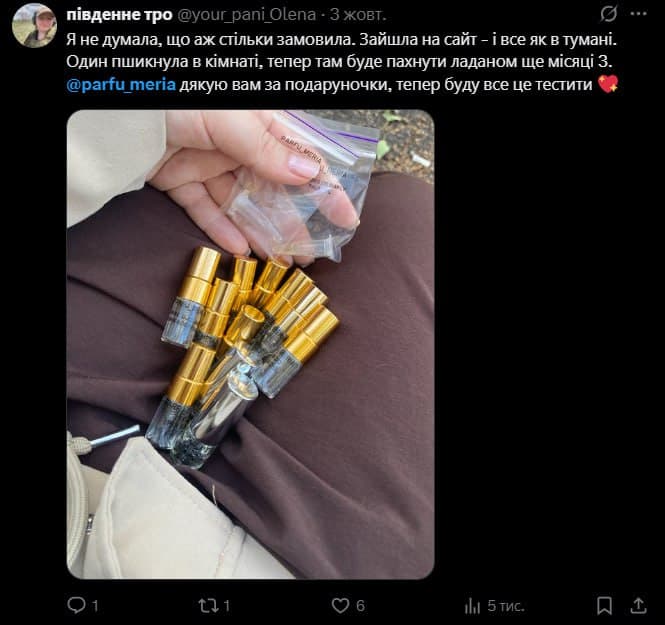Click the "5 тис." views count
Screen dimensions: 665x625
505,605
